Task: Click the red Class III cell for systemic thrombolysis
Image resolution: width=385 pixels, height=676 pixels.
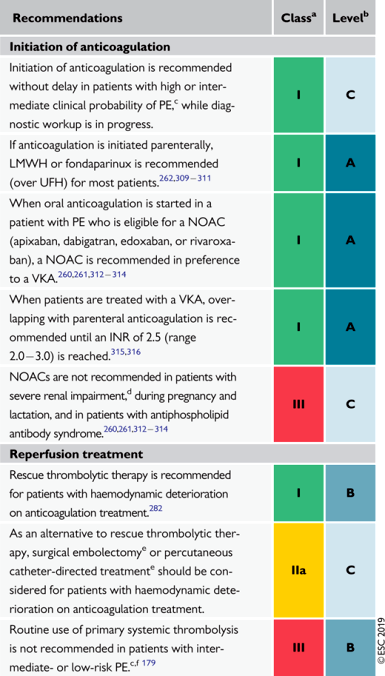Action: (x=298, y=648)
